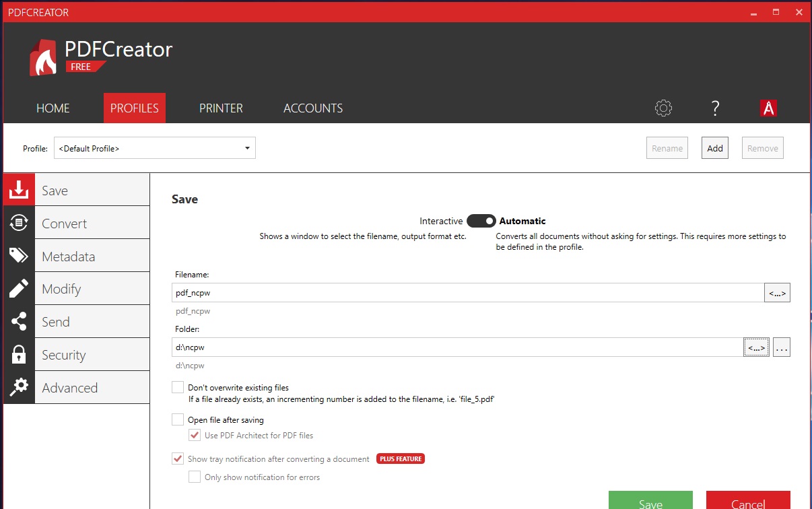812x509 pixels.
Task: Open Filename token insertion button
Action: click(x=777, y=293)
